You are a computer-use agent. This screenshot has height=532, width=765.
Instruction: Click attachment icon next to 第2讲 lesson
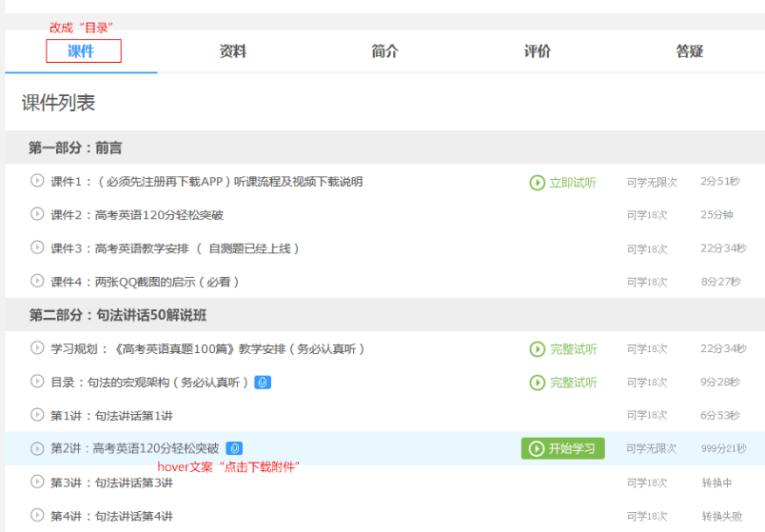pos(234,448)
